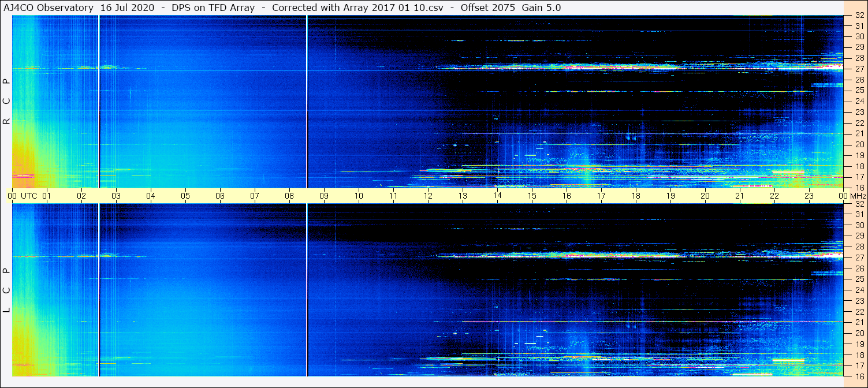The image size is (868, 388).
Task: Click 'Corrected with Array 2017 01 10.csv' text
Action: coord(357,8)
